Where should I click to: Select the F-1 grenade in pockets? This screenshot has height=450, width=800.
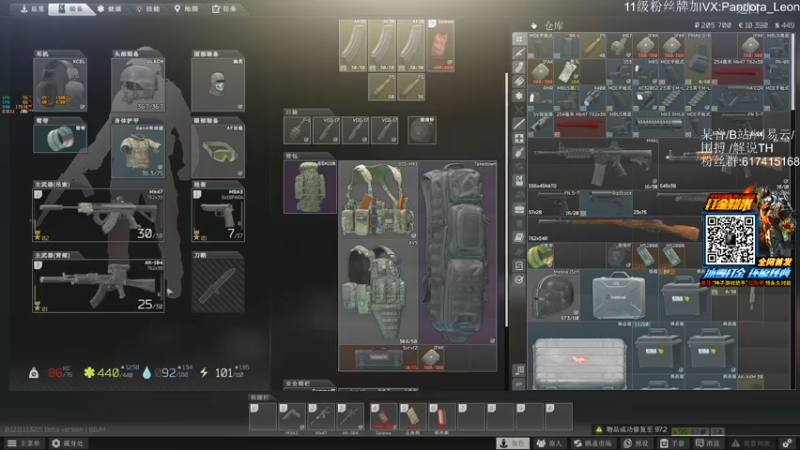click(297, 130)
